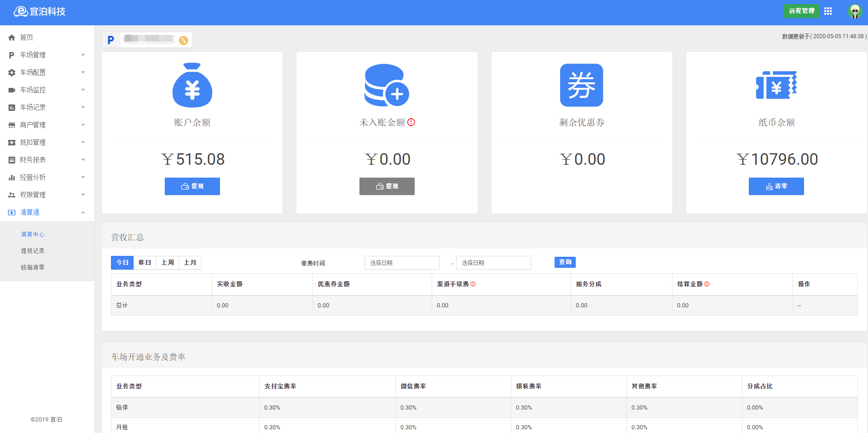This screenshot has width=868, height=433.
Task: Open the user avatar menu
Action: pyautogui.click(x=855, y=11)
